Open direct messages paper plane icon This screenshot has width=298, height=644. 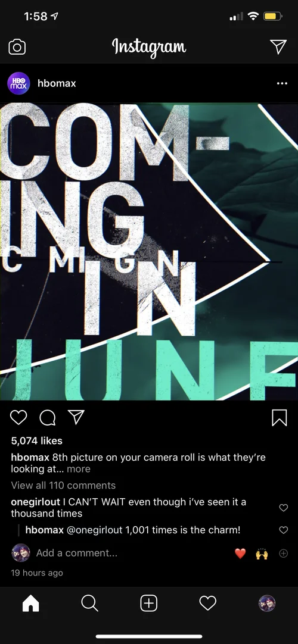(x=278, y=47)
